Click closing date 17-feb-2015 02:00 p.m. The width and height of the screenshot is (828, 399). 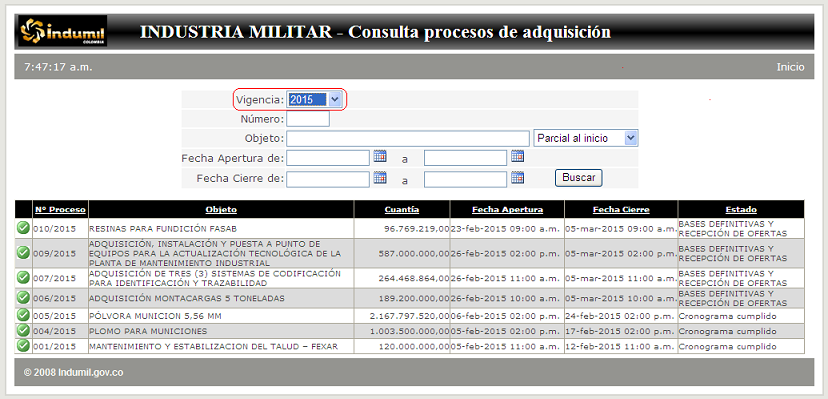click(x=620, y=331)
